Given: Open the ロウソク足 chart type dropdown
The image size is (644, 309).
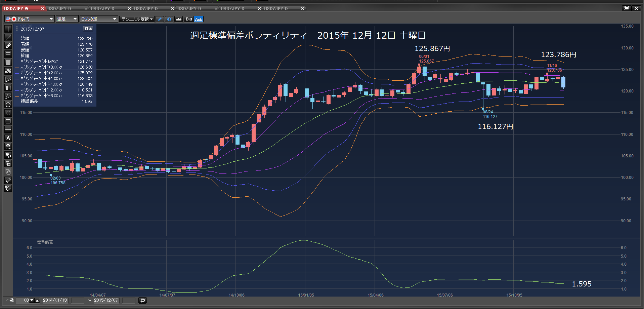Looking at the screenshot, I should pyautogui.click(x=99, y=19).
